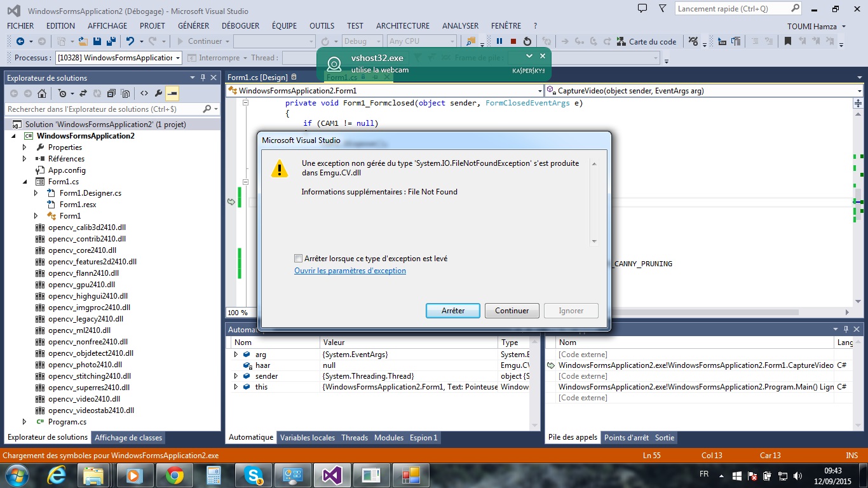Select opencv_core2410.dll in Solution Explorer
Image resolution: width=868 pixels, height=488 pixels.
82,250
